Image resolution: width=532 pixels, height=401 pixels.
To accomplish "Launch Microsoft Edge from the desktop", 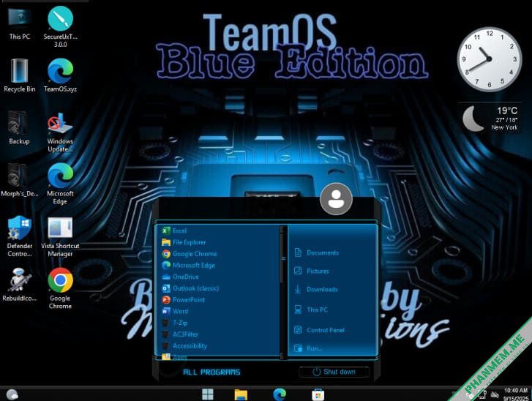I will [x=61, y=184].
